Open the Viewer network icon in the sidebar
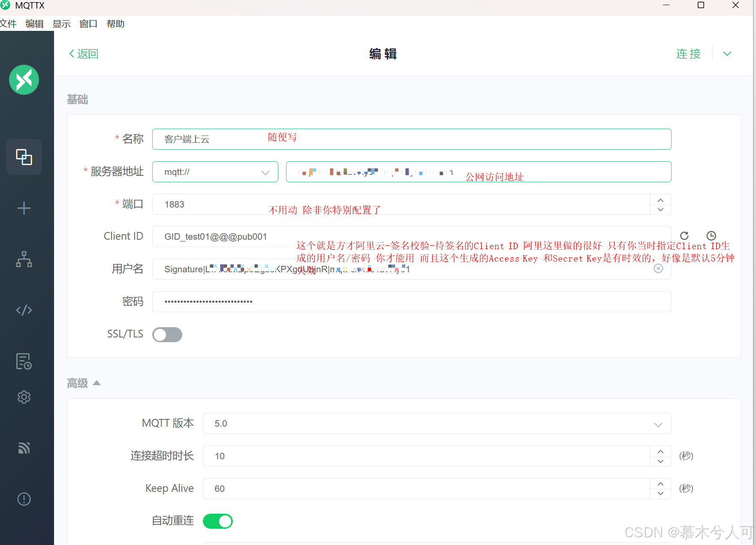This screenshot has height=545, width=756. tap(24, 259)
